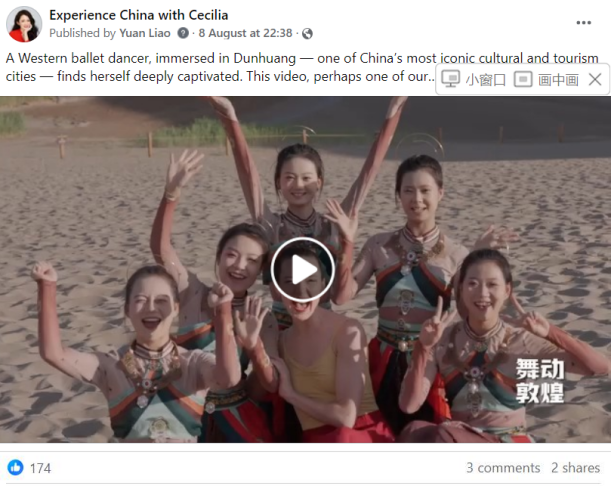Enable picture-in-picture mode (画中画)
Screen dimensions: 611x489
(x=546, y=79)
